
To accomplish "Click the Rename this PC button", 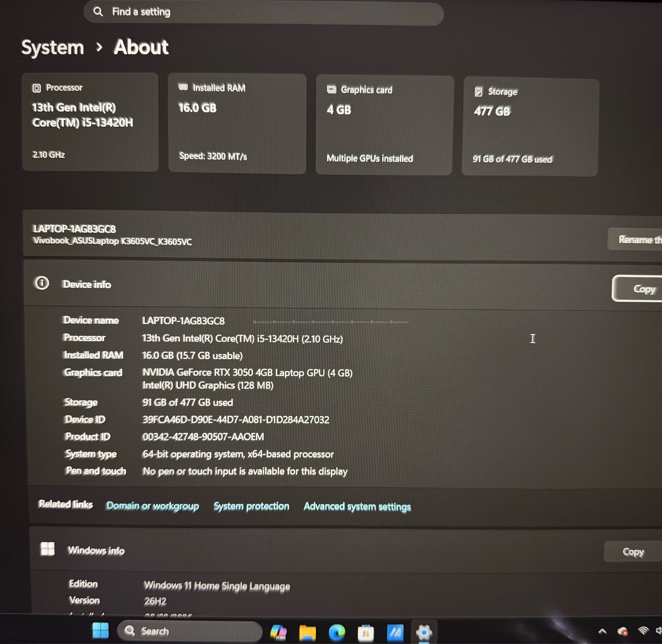I will pyautogui.click(x=635, y=239).
